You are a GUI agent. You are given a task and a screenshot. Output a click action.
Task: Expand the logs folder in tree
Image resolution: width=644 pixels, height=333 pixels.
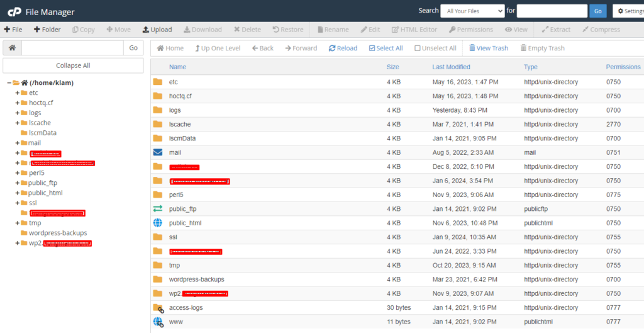click(x=17, y=113)
